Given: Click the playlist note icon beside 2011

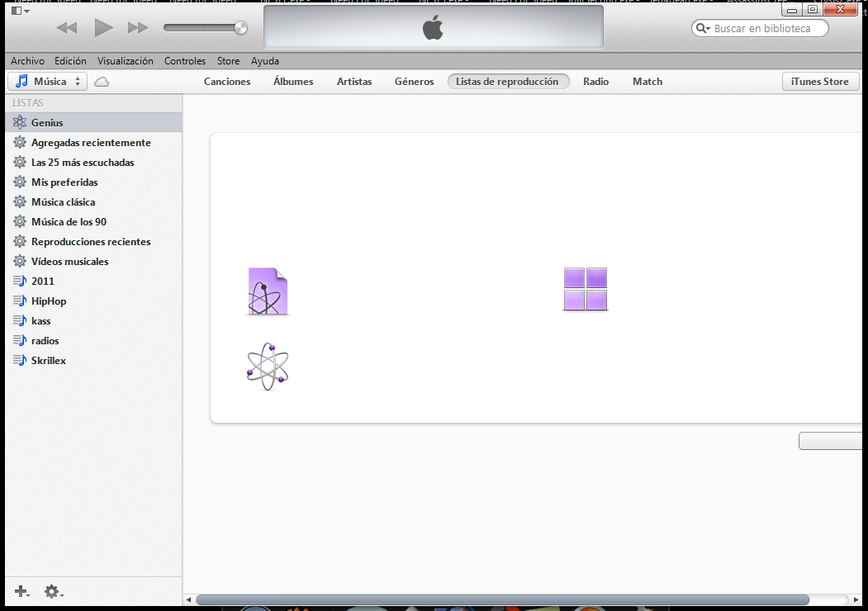Looking at the screenshot, I should coord(20,282).
